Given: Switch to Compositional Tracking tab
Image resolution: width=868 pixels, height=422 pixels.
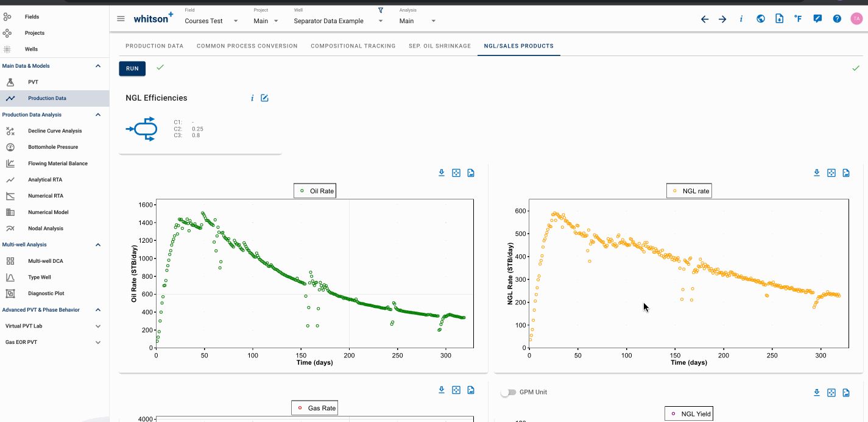Looking at the screenshot, I should 353,46.
